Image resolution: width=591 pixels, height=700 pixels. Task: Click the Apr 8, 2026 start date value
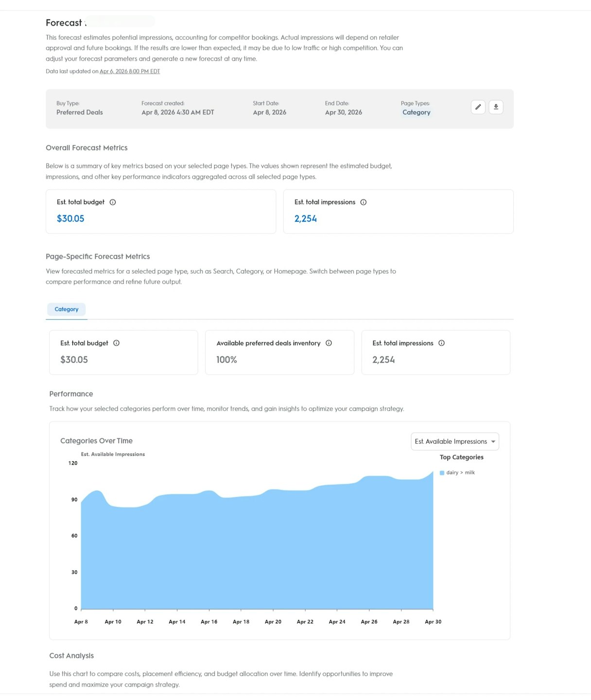coord(270,112)
